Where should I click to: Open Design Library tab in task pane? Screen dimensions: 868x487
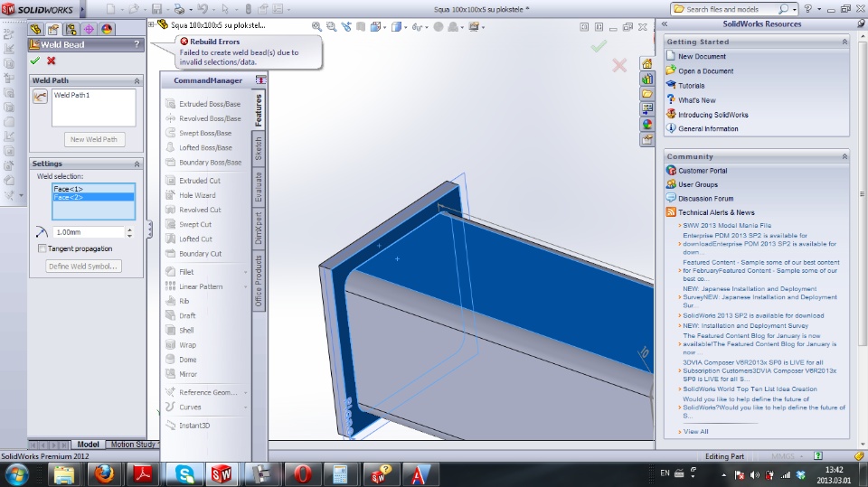(x=647, y=79)
